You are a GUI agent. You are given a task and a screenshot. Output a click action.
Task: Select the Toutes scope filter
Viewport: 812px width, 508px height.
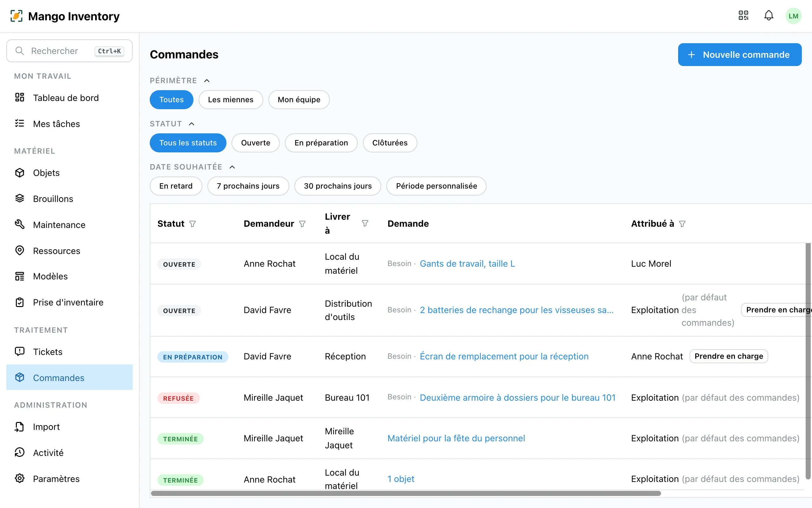pyautogui.click(x=172, y=100)
